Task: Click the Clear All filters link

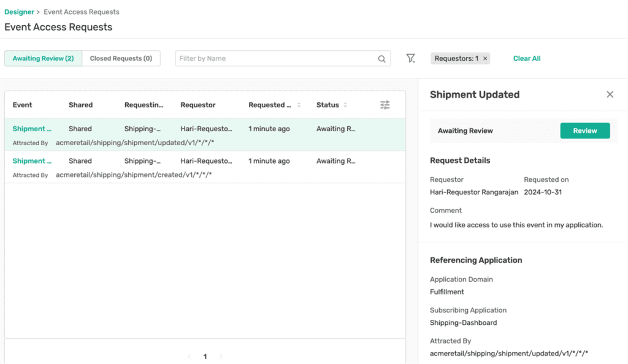Action: [526, 58]
